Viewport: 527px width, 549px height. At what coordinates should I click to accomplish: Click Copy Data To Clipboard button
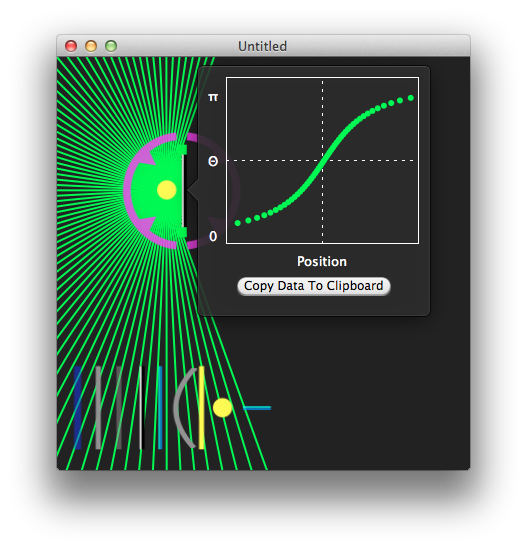314,286
